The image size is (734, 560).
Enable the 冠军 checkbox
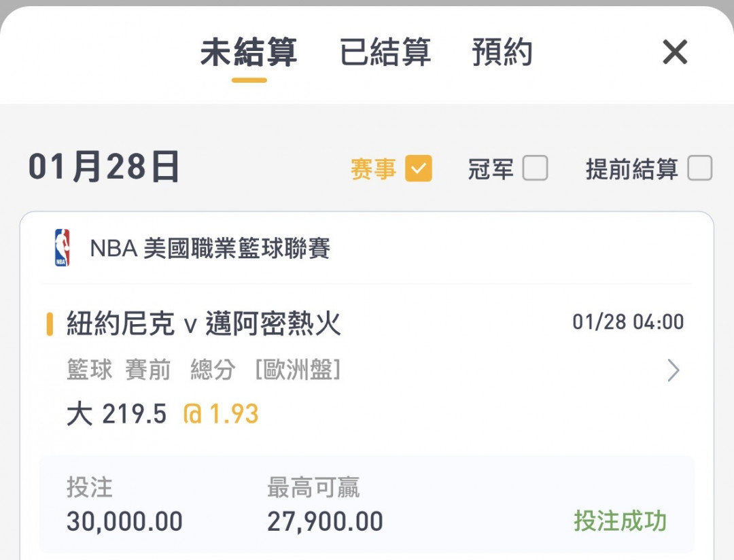pos(535,168)
